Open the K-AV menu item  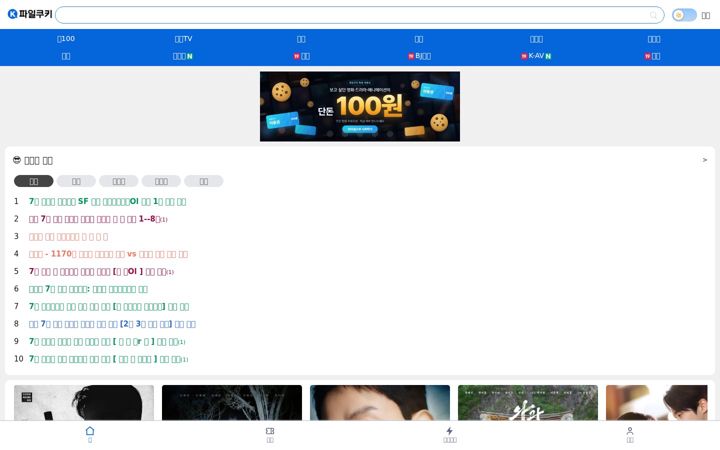(536, 56)
